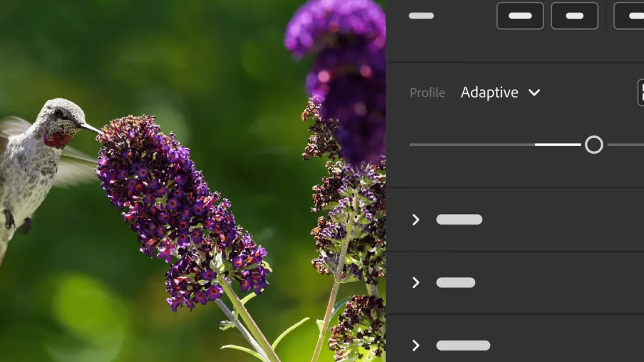Click the Adaptive profile name text

pos(489,92)
